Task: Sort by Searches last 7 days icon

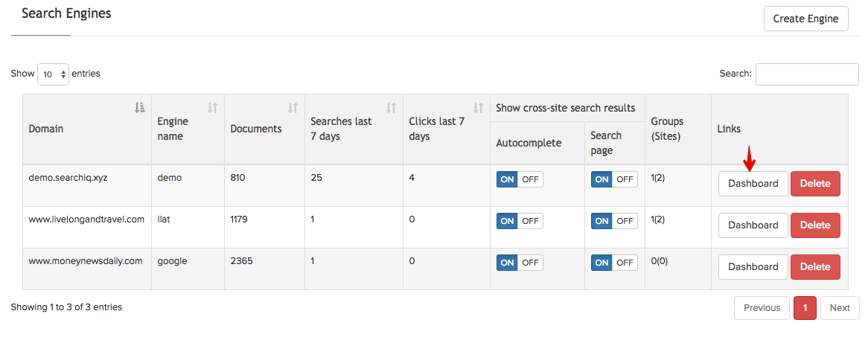Action: (x=391, y=108)
